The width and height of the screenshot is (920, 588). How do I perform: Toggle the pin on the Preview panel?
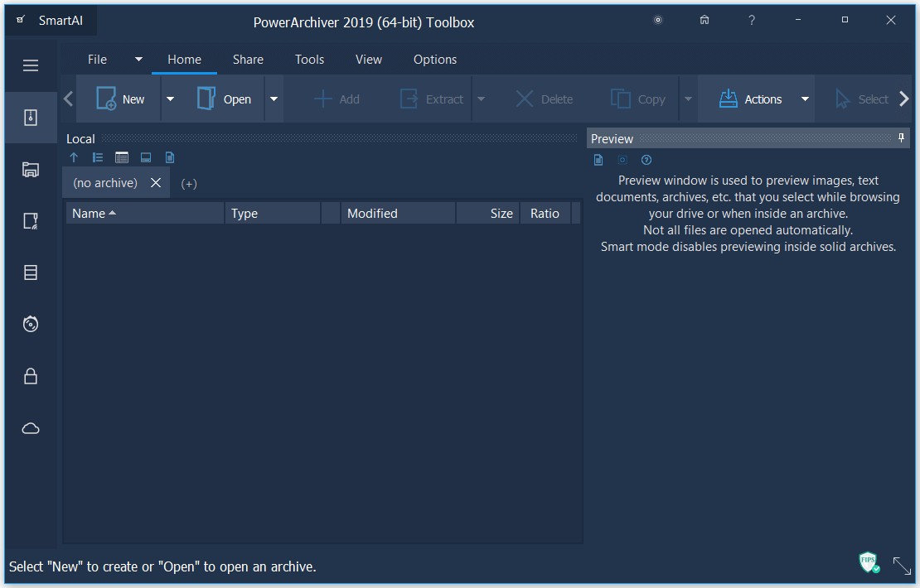coord(902,138)
